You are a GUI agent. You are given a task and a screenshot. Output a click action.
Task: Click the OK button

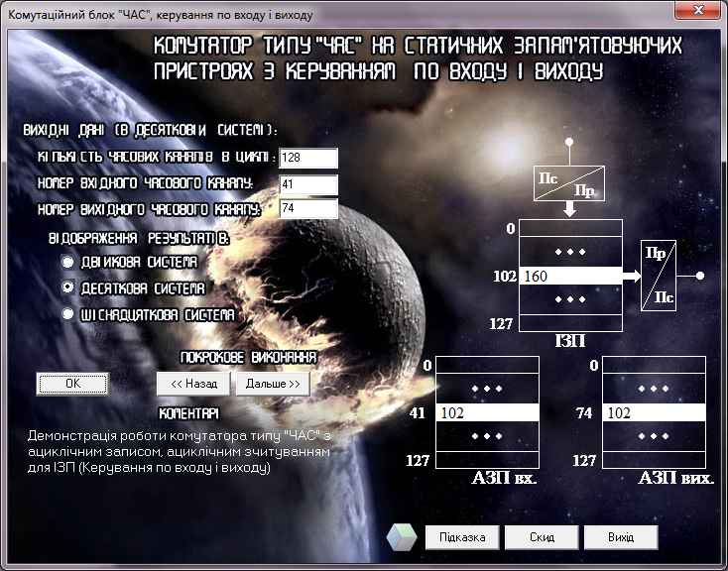(72, 384)
